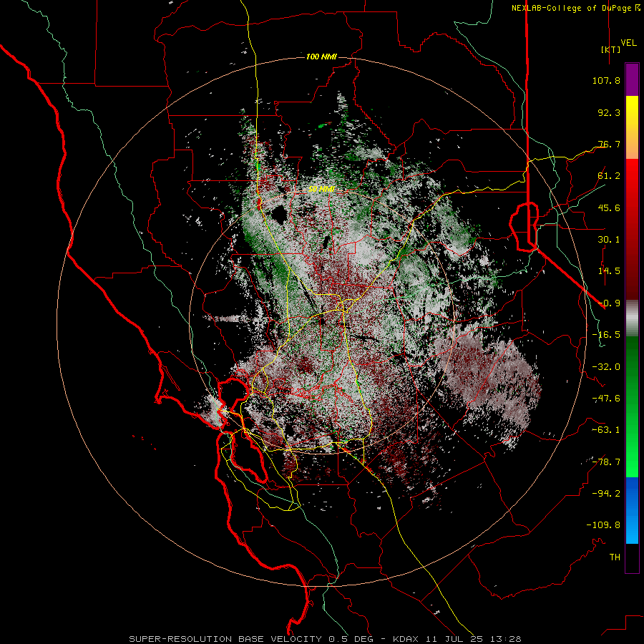644x644 pixels.
Task: Select the 45.6 scale value
Action: tap(609, 208)
